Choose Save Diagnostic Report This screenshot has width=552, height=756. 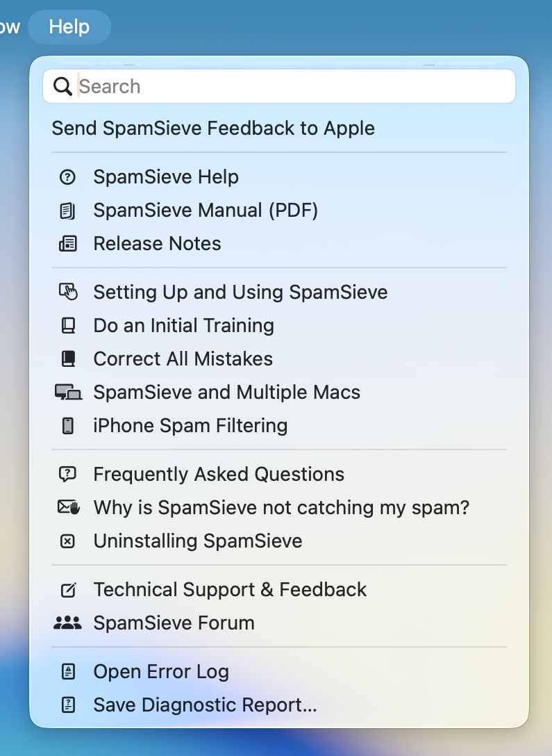(x=204, y=705)
